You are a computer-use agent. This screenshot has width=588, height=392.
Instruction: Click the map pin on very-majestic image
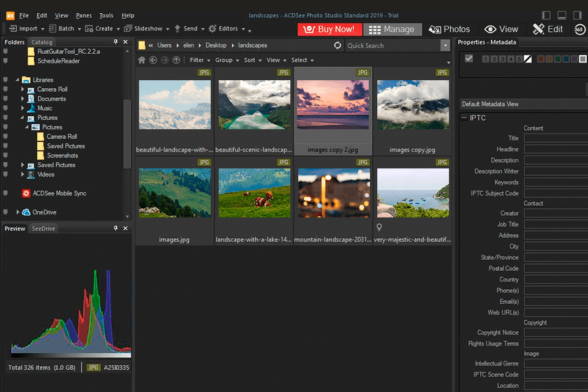(379, 227)
